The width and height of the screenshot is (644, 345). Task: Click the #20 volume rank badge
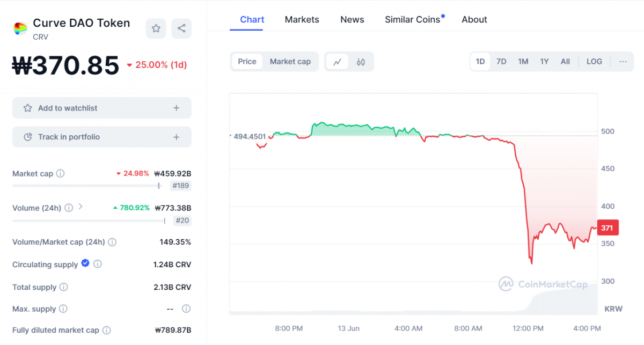pos(182,220)
